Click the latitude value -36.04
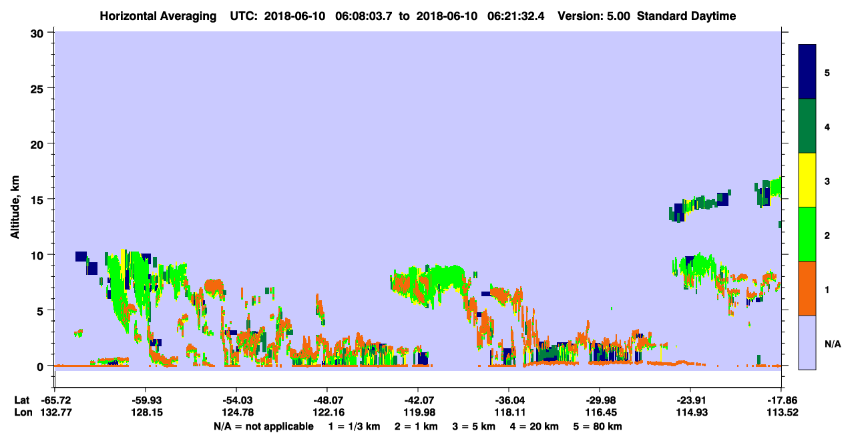The height and width of the screenshot is (445, 868). [509, 400]
